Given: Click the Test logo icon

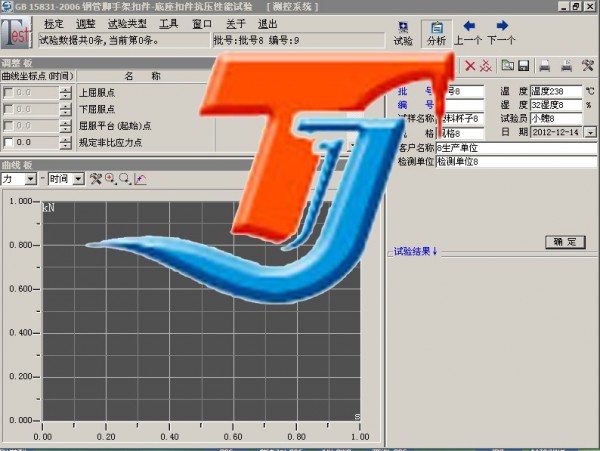Looking at the screenshot, I should coord(16,33).
